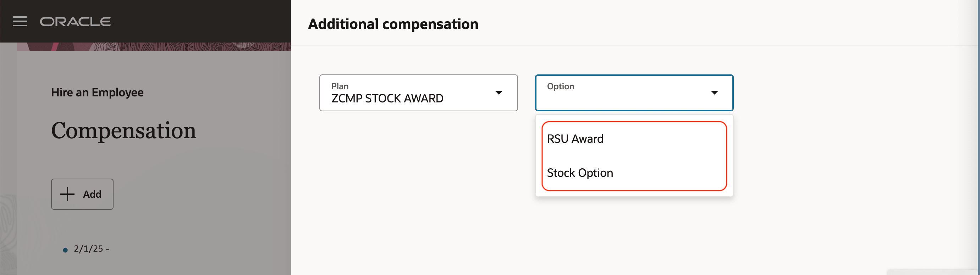Select RSU Award from the list

click(575, 139)
